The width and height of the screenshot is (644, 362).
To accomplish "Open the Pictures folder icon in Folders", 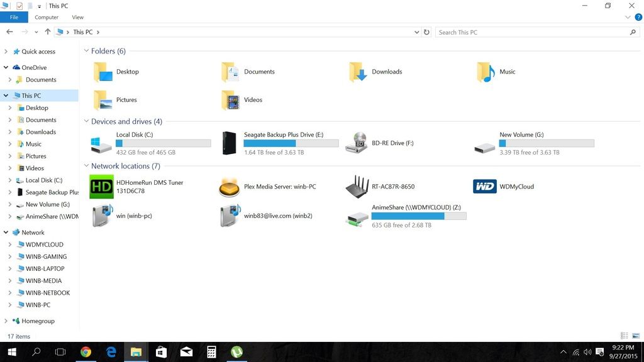I will (103, 100).
